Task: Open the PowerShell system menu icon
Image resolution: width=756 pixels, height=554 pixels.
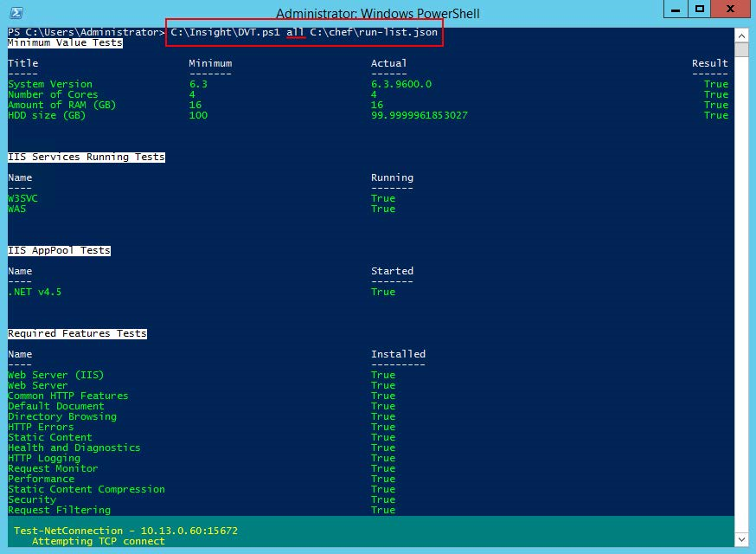Action: coord(14,13)
